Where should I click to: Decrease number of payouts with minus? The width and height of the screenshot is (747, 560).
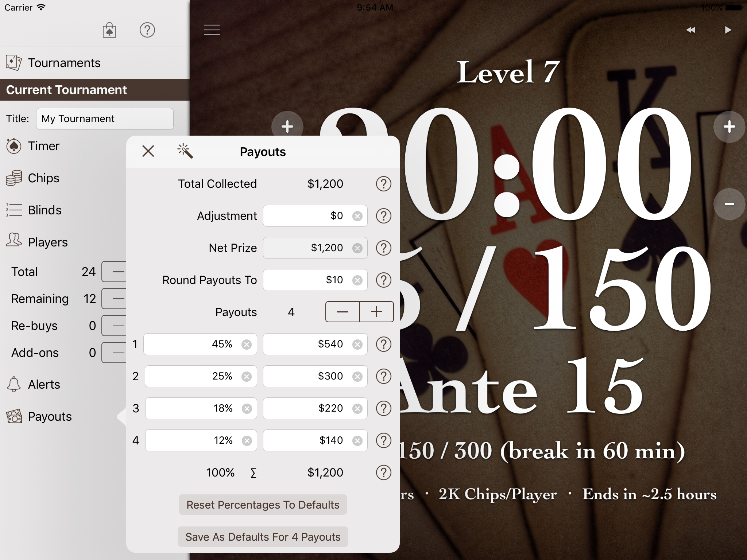click(x=342, y=312)
